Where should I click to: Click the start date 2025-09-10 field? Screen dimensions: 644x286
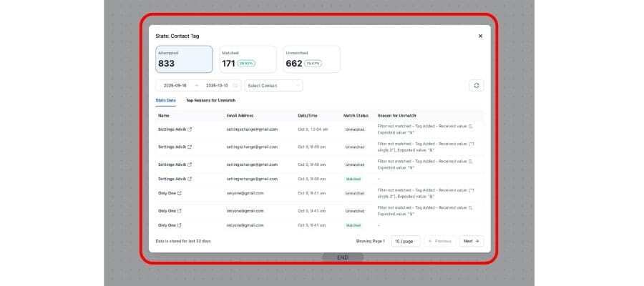(175, 85)
